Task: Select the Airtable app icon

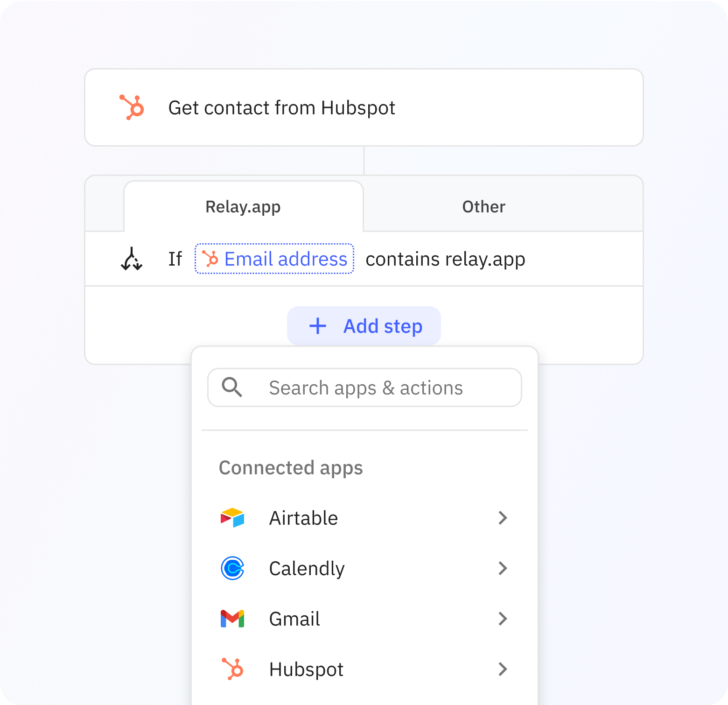Action: [232, 518]
